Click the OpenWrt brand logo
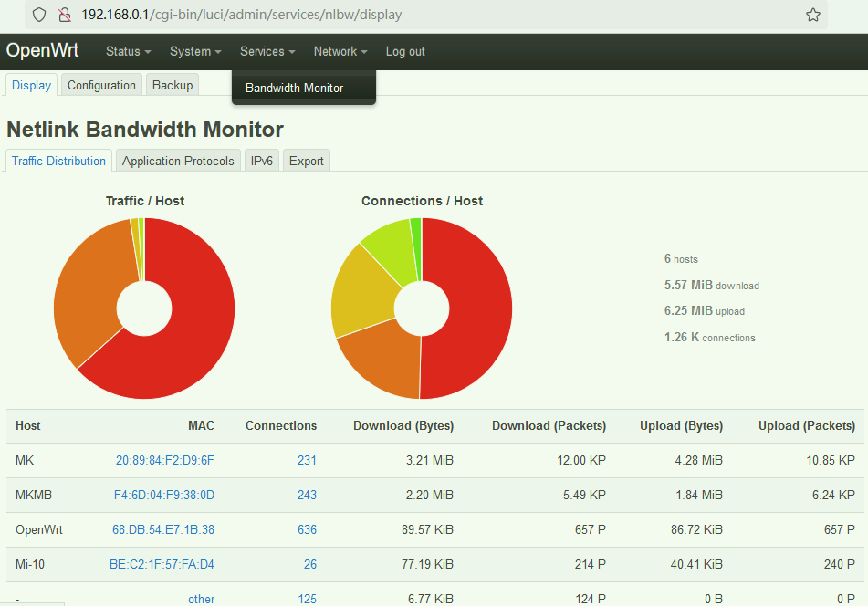 (42, 51)
